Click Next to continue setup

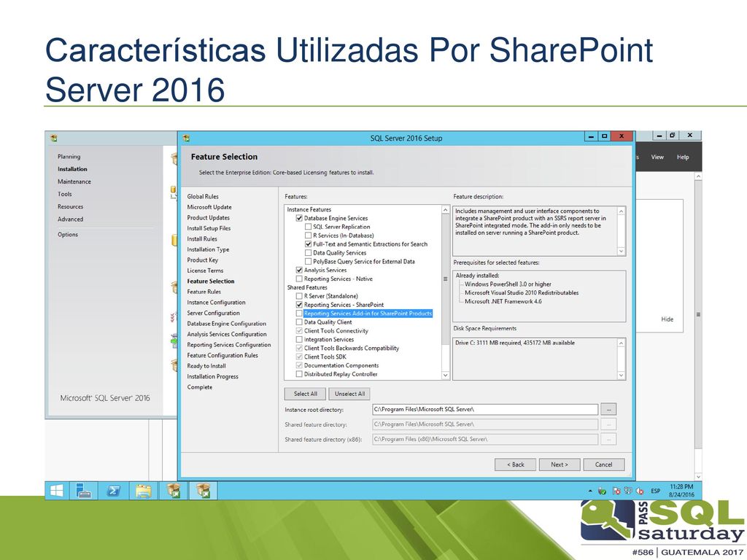[x=560, y=464]
